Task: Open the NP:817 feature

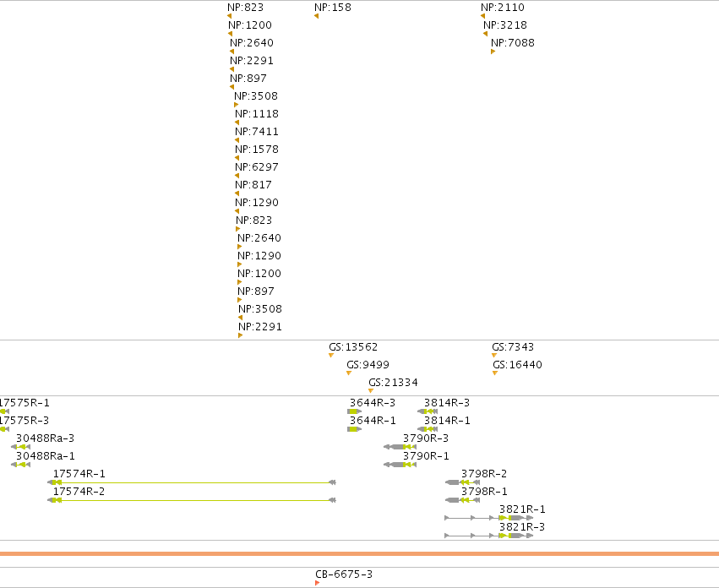Action: click(x=253, y=185)
